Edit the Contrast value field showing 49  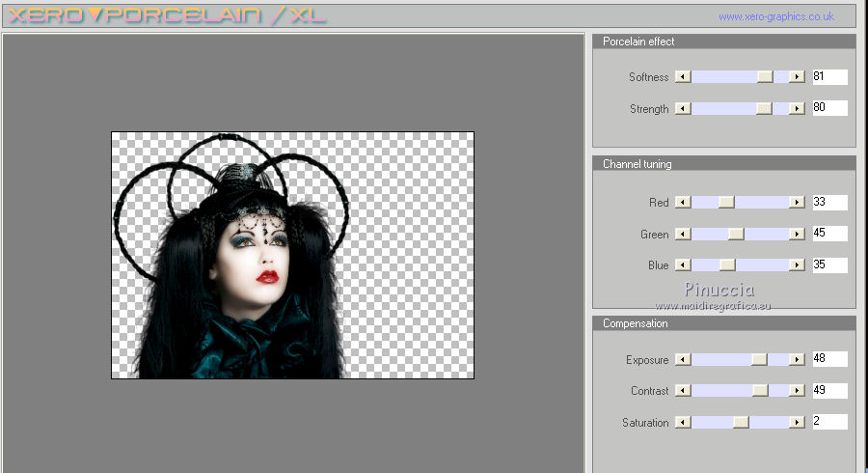[x=829, y=391]
